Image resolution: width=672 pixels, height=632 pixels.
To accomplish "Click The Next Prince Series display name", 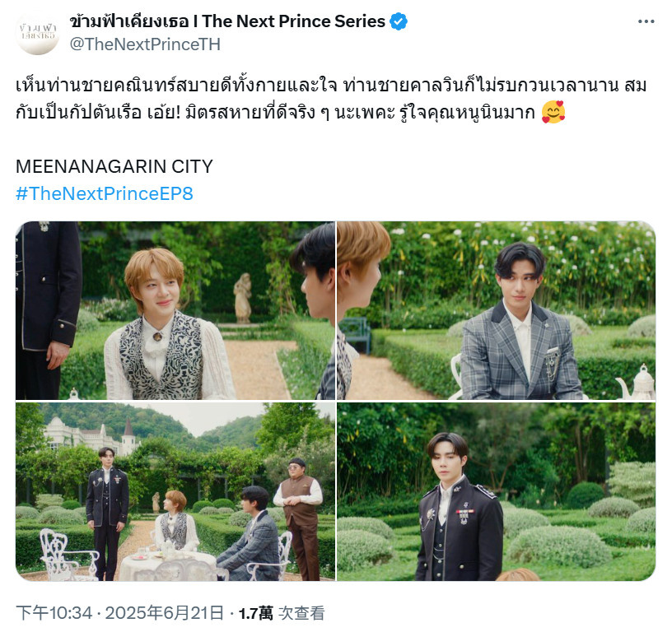I will (227, 21).
